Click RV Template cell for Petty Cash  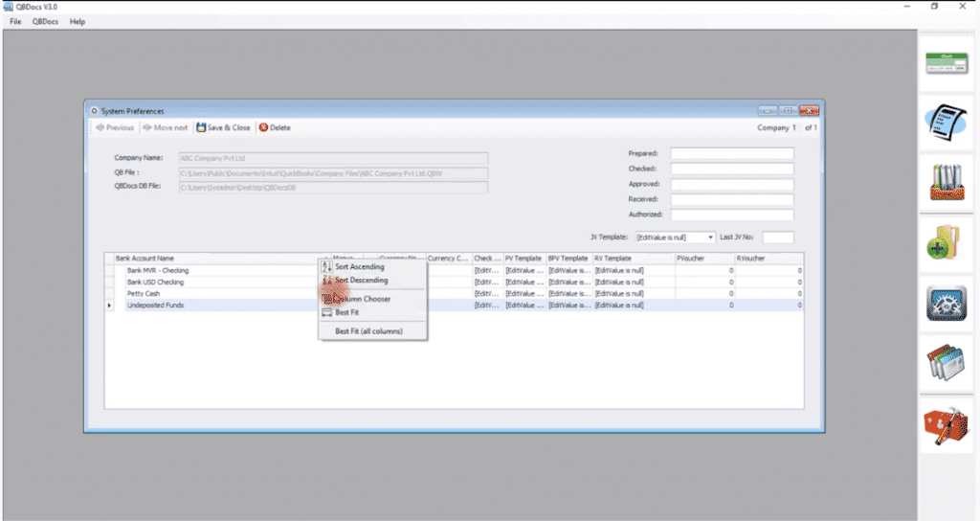[634, 293]
